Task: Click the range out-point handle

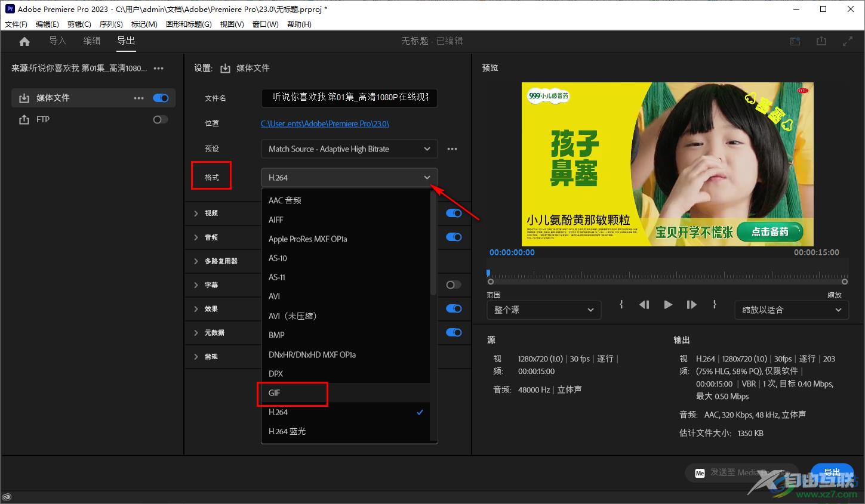Action: [x=845, y=282]
